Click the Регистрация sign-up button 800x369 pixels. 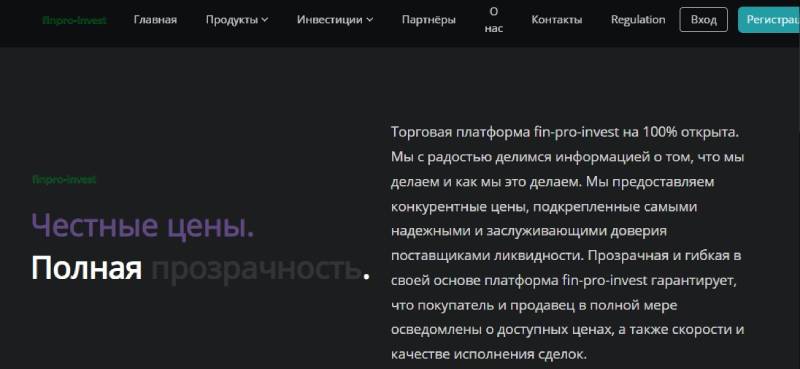pos(769,20)
